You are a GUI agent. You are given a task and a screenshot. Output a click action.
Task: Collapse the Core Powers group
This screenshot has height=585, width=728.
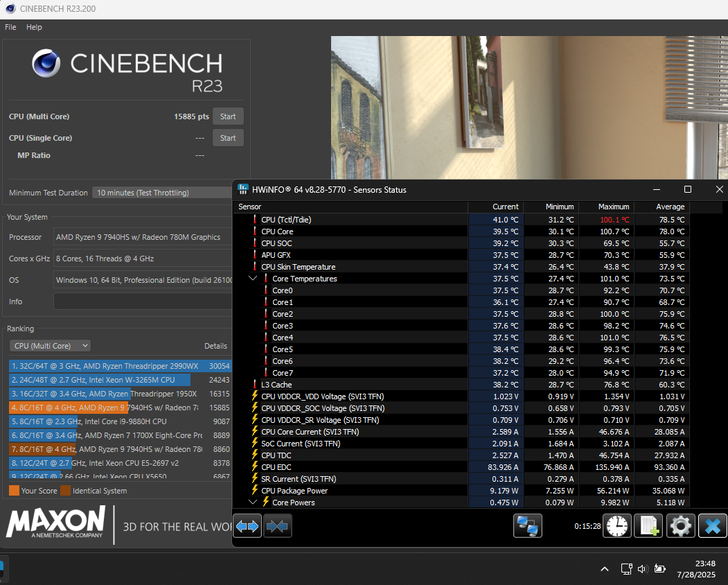click(253, 502)
